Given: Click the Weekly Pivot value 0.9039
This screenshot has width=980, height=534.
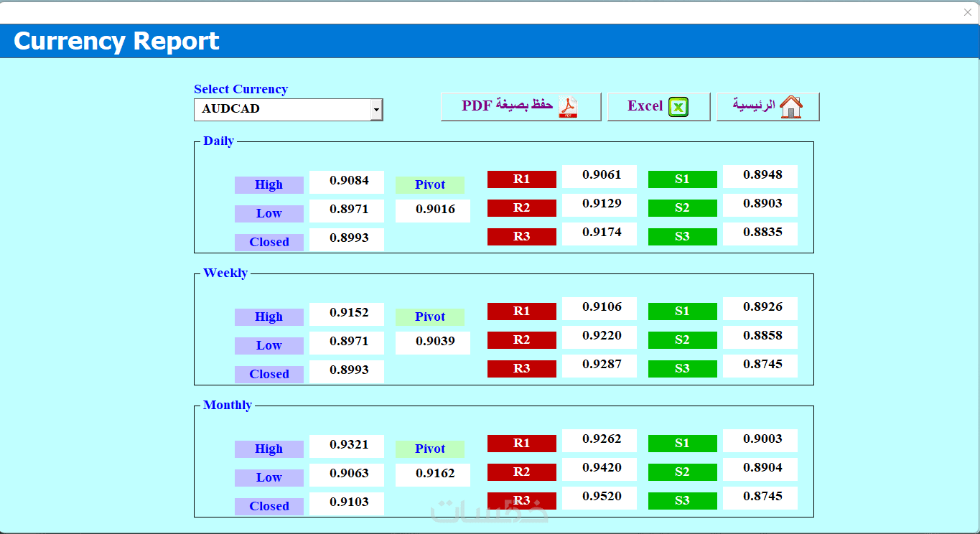Looking at the screenshot, I should click(433, 343).
